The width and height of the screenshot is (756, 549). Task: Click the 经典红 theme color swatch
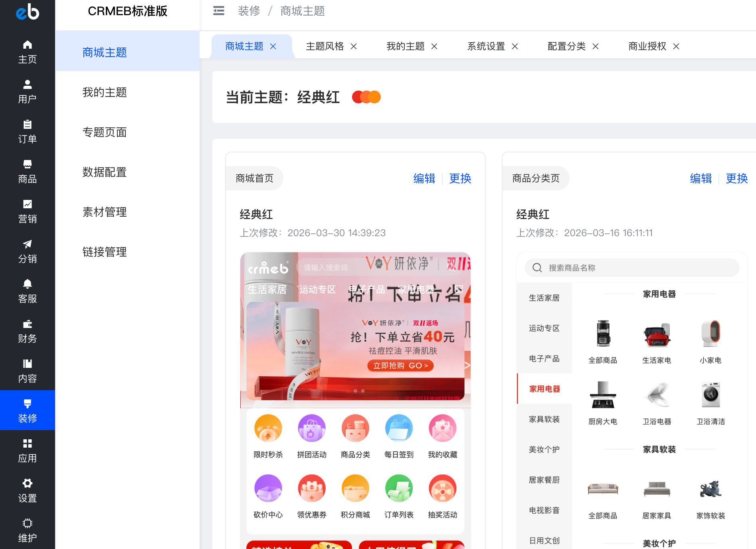[x=366, y=97]
